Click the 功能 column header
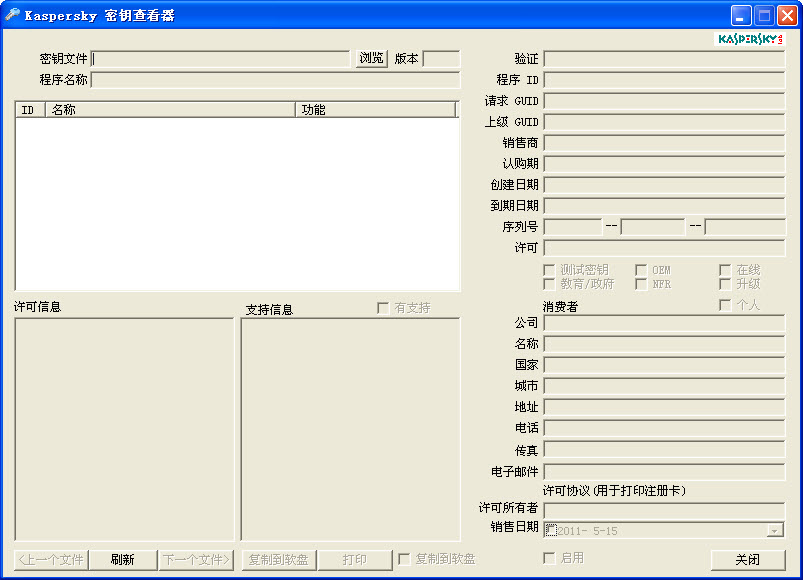The height and width of the screenshot is (580, 803). [375, 110]
